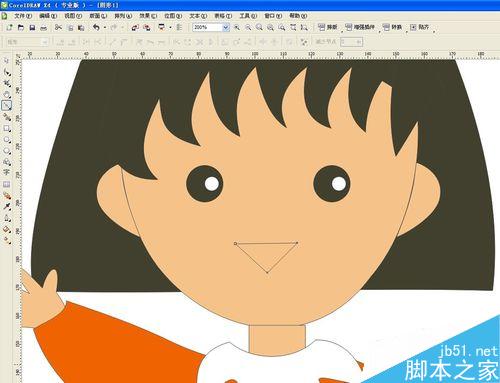Open the 窗口(W) Window menu
500x383 pixels.
[x=273, y=16]
